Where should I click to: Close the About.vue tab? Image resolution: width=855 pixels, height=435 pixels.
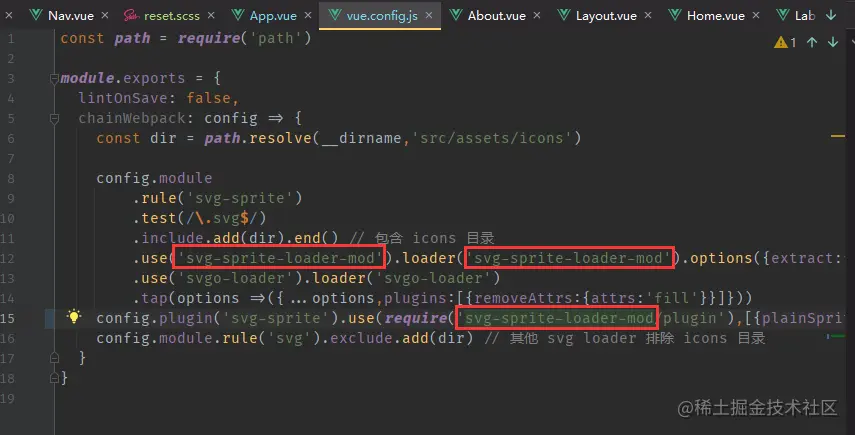point(537,15)
